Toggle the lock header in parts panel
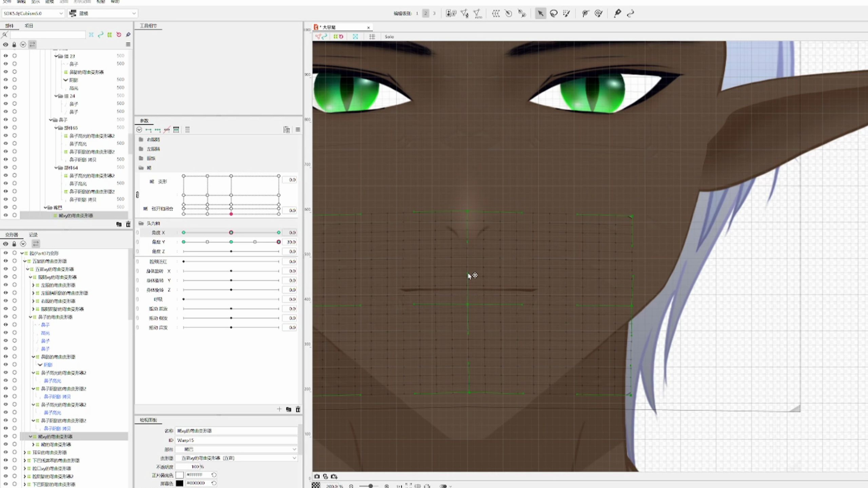This screenshot has height=488, width=868. (14, 44)
